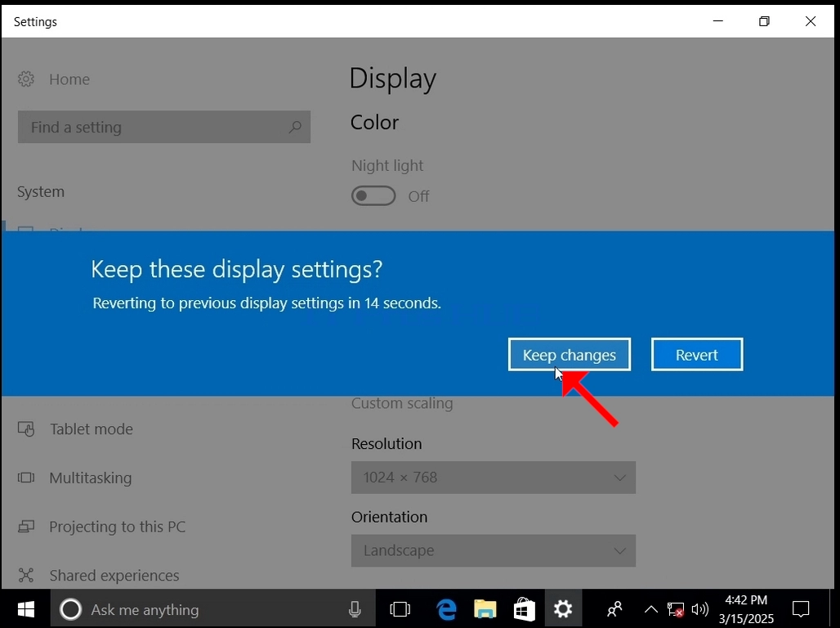The image size is (840, 628).
Task: Click the Custom scaling link
Action: coord(402,403)
